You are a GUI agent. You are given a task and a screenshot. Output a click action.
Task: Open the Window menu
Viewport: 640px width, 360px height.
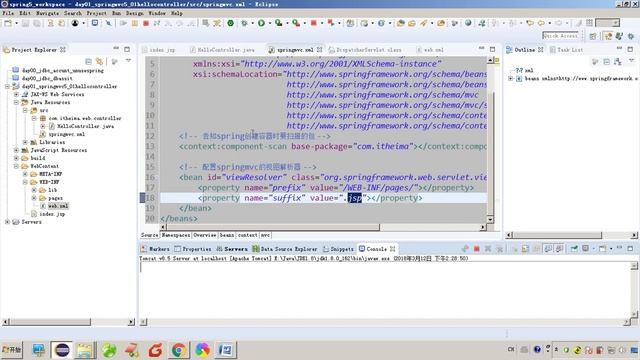coord(157,13)
